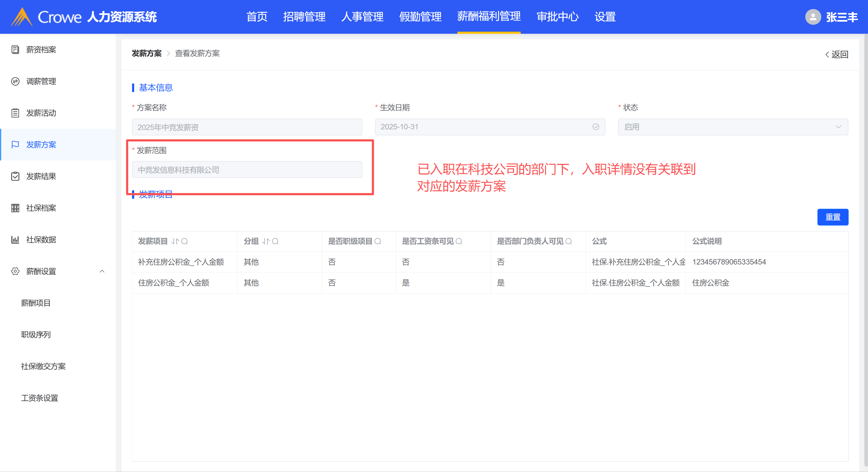This screenshot has width=868, height=472.
Task: Collapse the 薪酬设置 sidebar group
Action: coord(102,271)
